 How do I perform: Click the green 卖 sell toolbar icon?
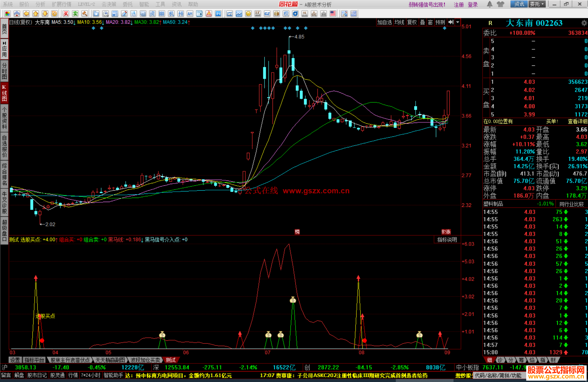point(75,14)
